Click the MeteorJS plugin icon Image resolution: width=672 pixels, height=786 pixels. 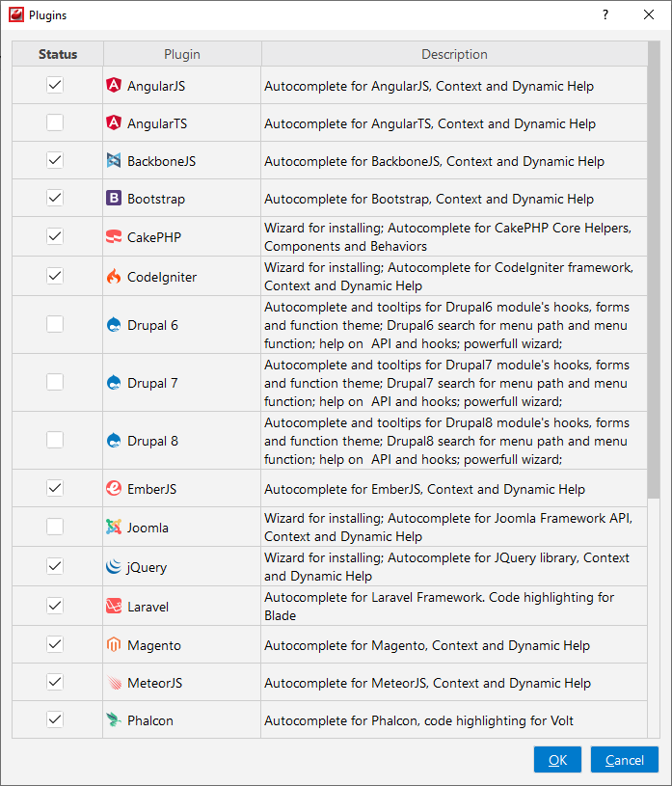[x=114, y=682]
